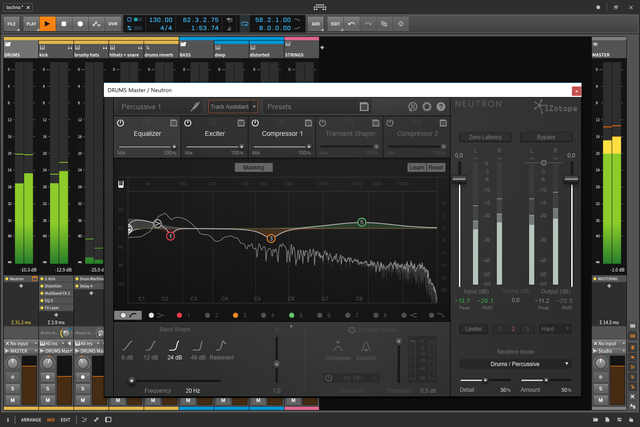This screenshot has height=427, width=640.
Task: Open the Equalizer module menu icon
Action: tap(173, 123)
